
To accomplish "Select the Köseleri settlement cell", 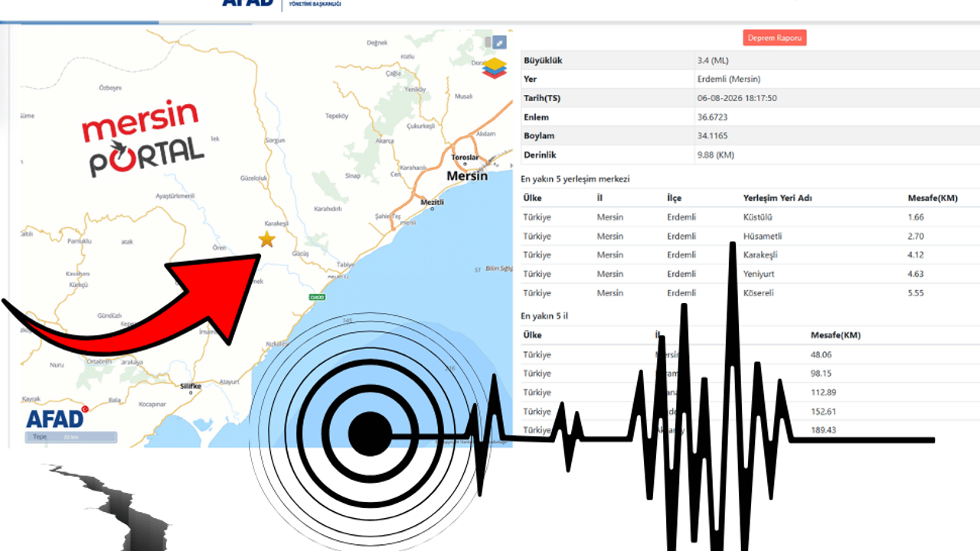I will 759,293.
